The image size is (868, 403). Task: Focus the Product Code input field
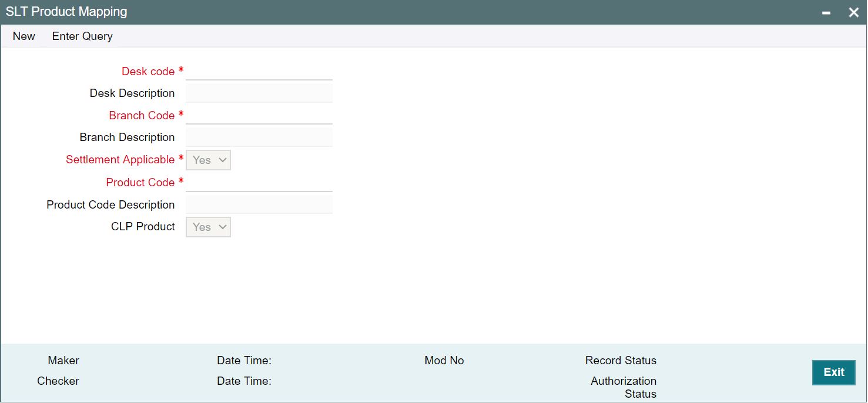[259, 182]
